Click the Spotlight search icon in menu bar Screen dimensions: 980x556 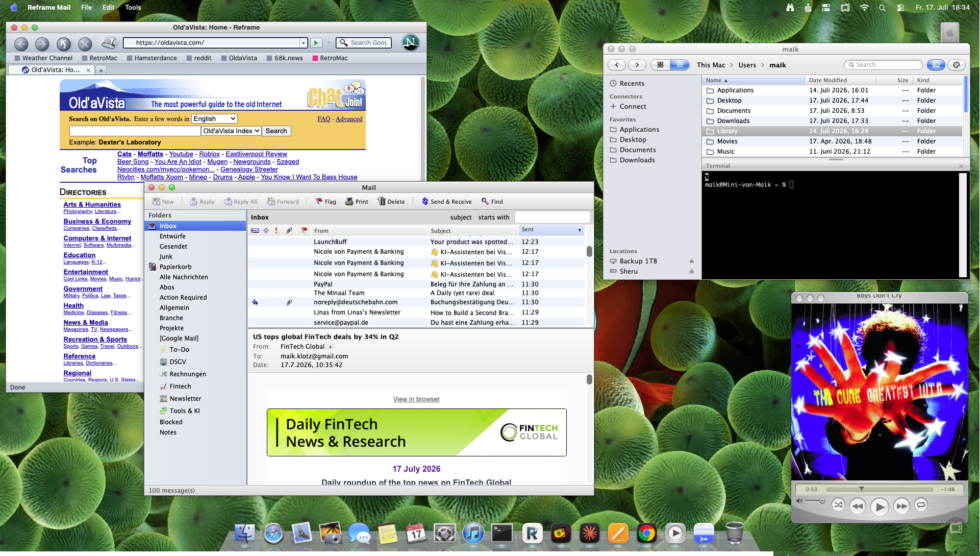click(x=882, y=8)
